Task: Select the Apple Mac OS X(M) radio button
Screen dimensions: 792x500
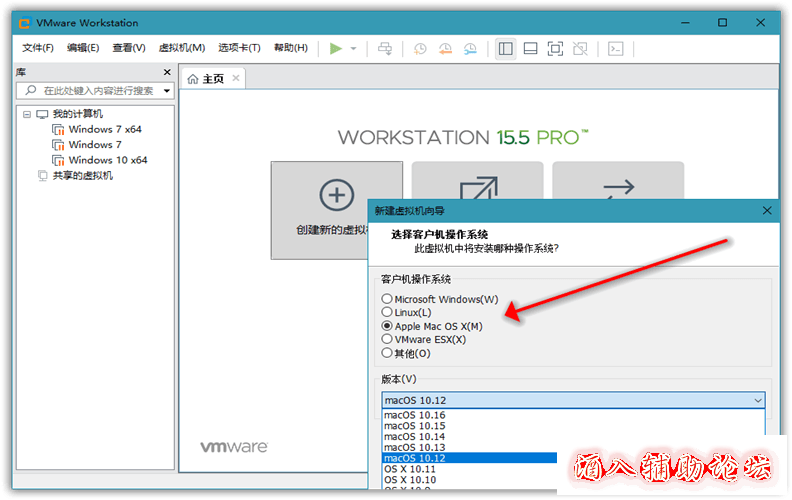Action: (387, 326)
